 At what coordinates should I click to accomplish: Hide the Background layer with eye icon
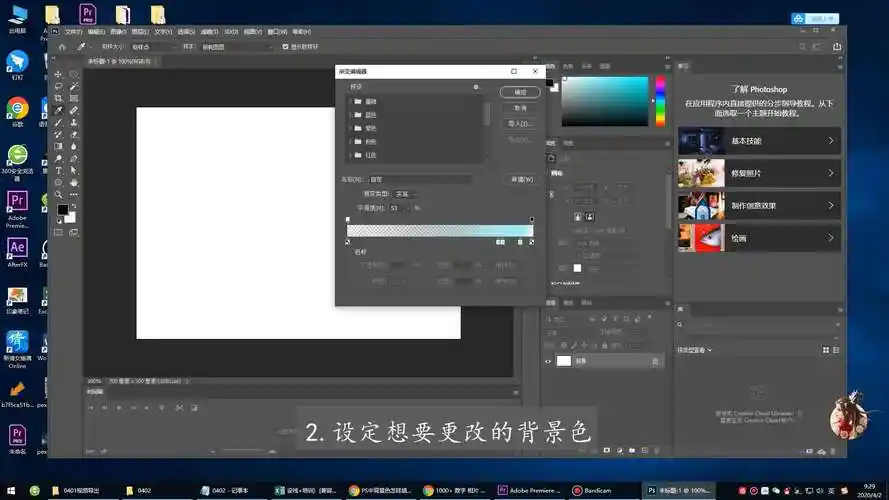tap(548, 361)
